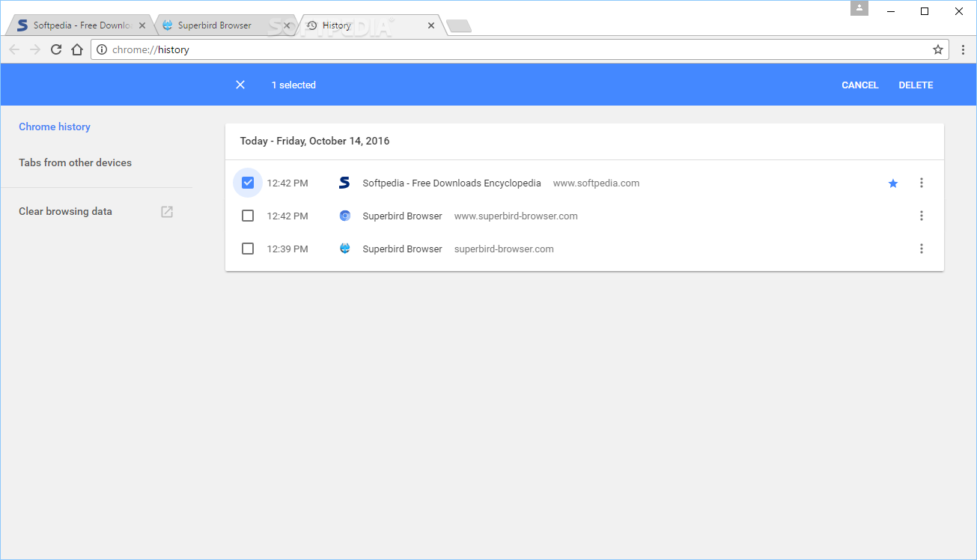Click the site info icon in address bar
Image resolution: width=977 pixels, height=560 pixels.
click(102, 49)
